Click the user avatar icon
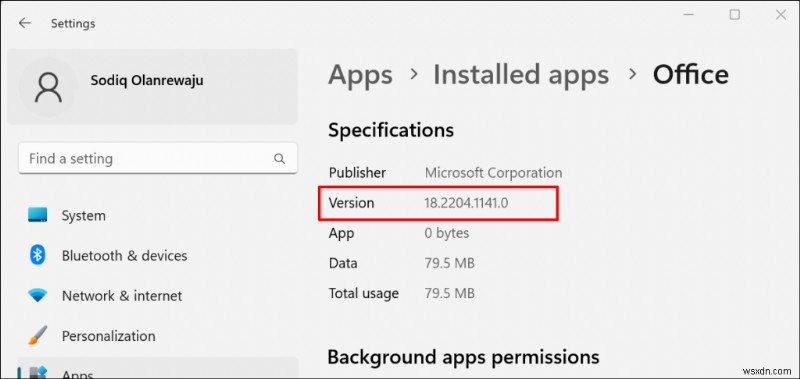Screen dimensions: 800x379 (x=48, y=87)
